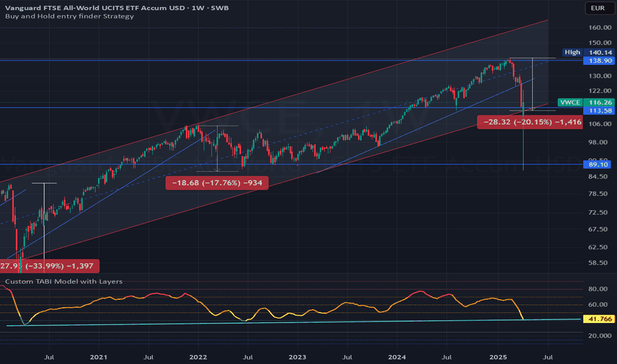This screenshot has height=364, width=617.
Task: Click the 2022 label on time axis
Action: pyautogui.click(x=198, y=357)
